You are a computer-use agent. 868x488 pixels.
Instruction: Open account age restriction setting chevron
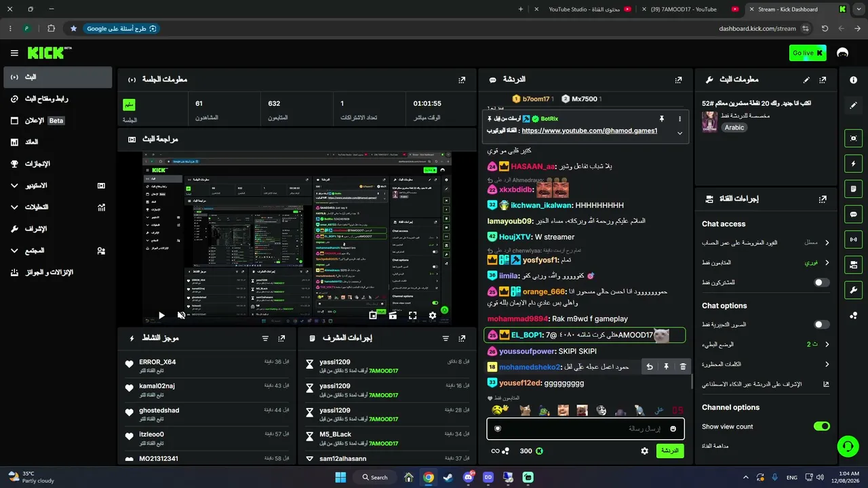pos(827,242)
